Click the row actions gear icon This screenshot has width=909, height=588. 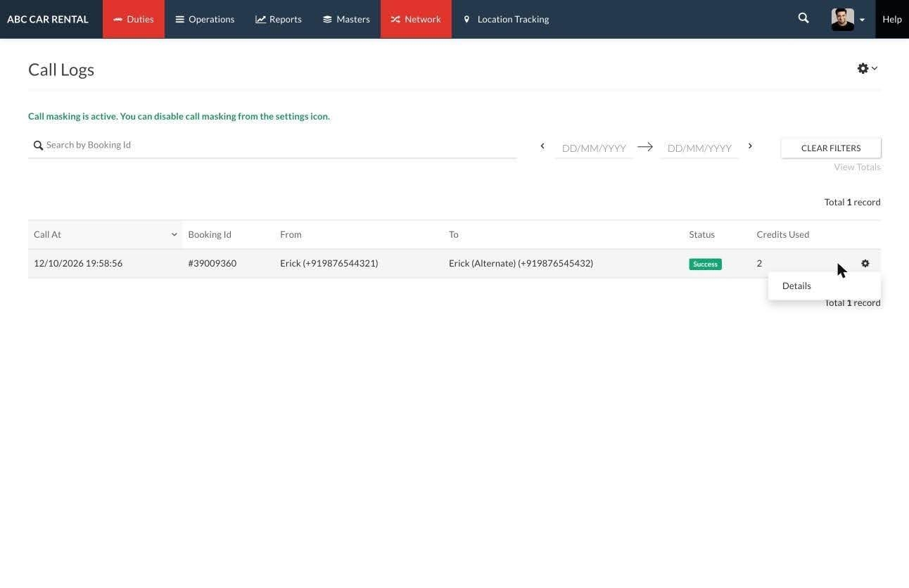865,263
